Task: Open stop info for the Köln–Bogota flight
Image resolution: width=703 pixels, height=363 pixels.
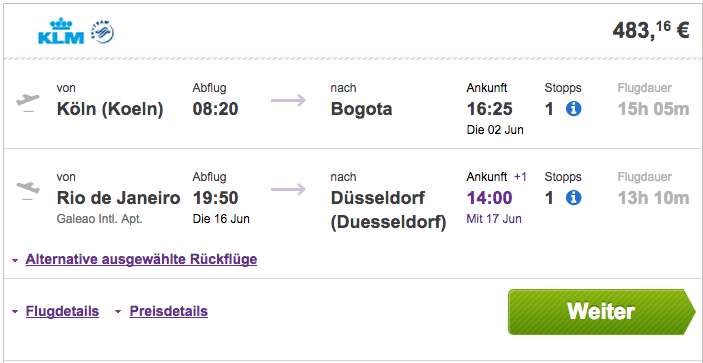Action: pos(573,109)
